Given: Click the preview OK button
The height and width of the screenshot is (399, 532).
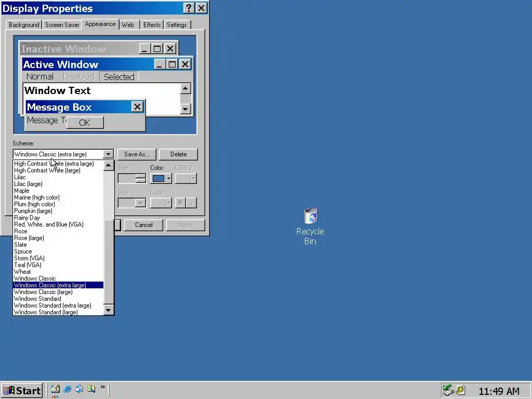Looking at the screenshot, I should point(85,123).
